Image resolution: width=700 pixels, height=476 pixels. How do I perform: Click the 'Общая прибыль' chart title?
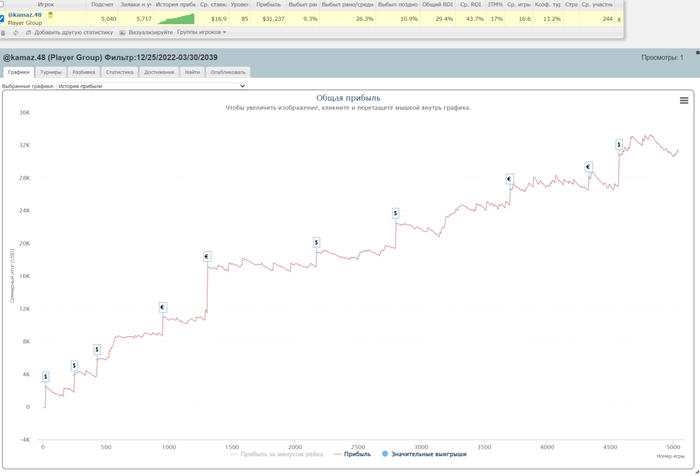pyautogui.click(x=348, y=98)
